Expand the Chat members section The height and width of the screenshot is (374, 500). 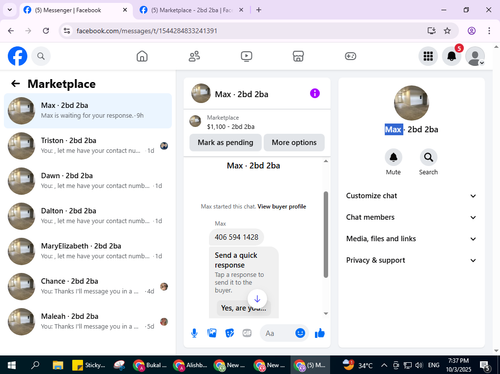(411, 217)
